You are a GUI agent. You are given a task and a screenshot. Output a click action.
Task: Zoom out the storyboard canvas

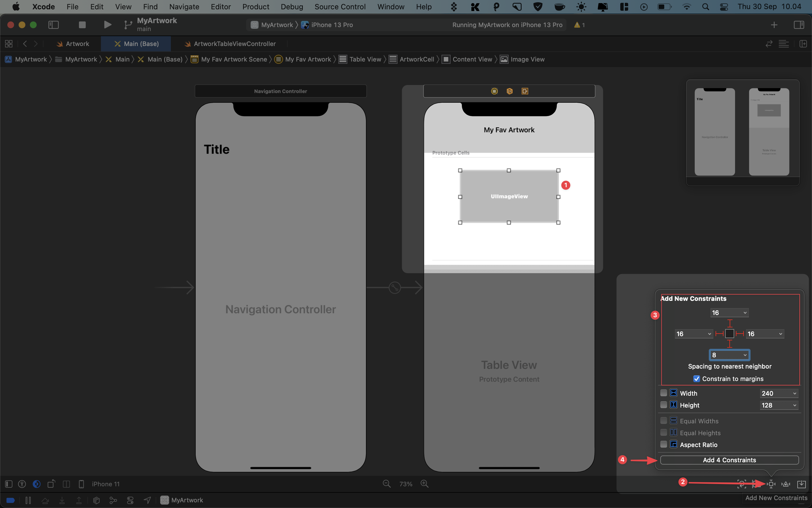387,484
